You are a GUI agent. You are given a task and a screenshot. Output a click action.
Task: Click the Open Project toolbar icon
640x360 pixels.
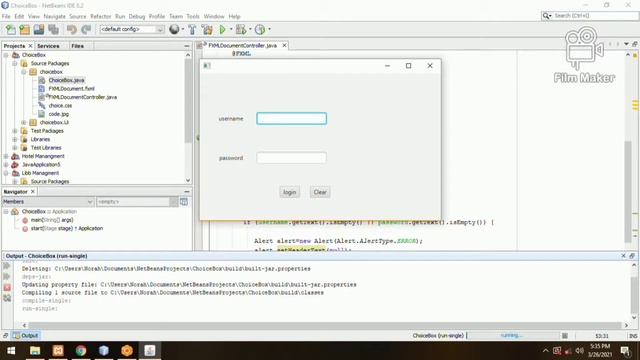(x=39, y=29)
